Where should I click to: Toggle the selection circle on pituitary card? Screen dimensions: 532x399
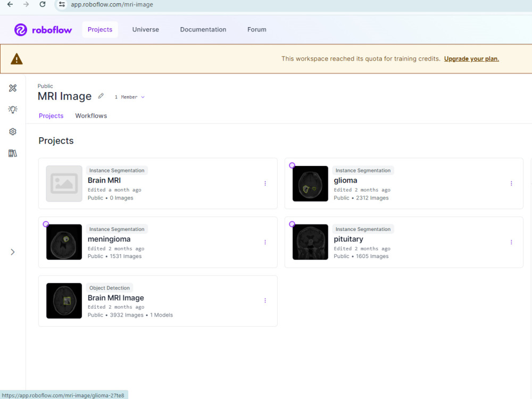292,224
